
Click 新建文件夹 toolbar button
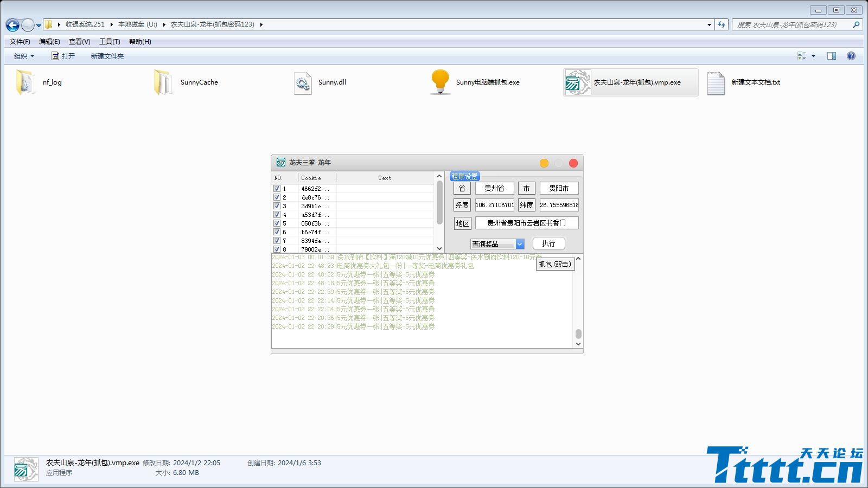(x=107, y=56)
